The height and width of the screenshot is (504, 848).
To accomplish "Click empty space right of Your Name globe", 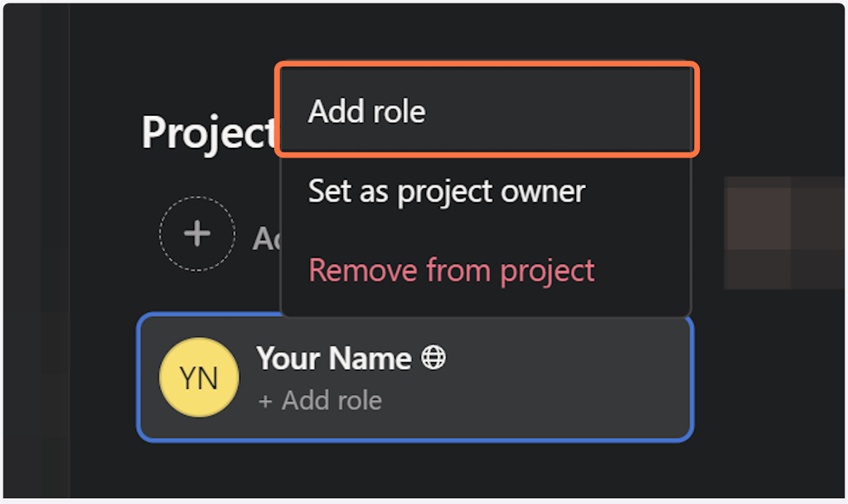I will [563, 358].
